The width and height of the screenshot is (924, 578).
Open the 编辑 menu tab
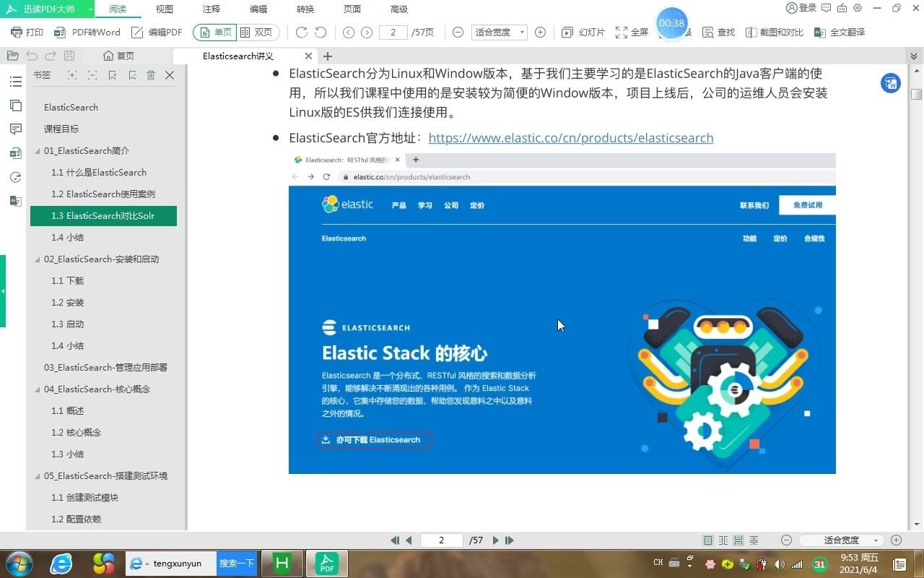(258, 9)
